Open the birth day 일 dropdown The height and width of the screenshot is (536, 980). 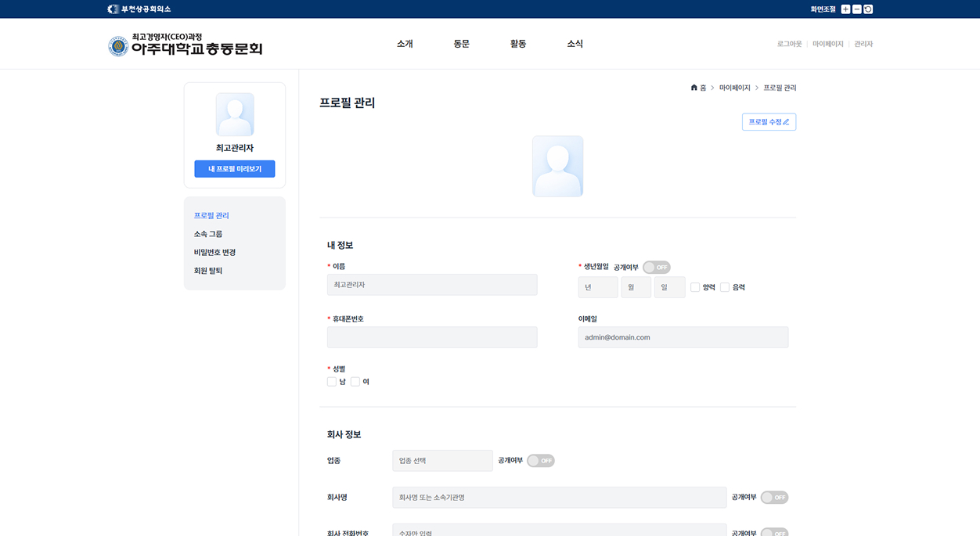coord(670,287)
